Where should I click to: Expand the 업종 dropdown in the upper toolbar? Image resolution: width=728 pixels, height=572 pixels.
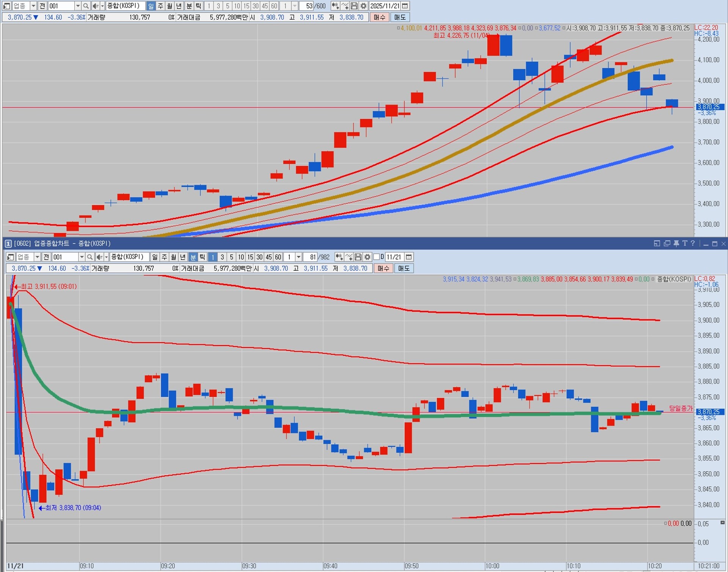33,6
